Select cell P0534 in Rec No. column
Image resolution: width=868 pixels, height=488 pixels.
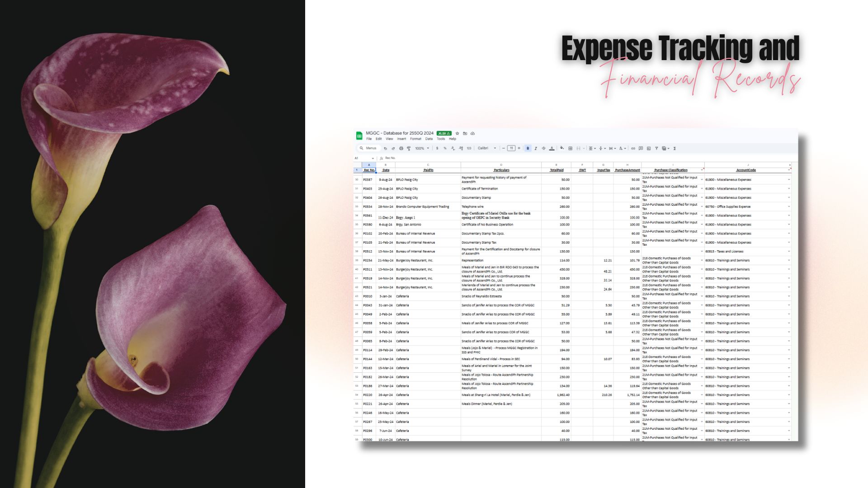369,206
